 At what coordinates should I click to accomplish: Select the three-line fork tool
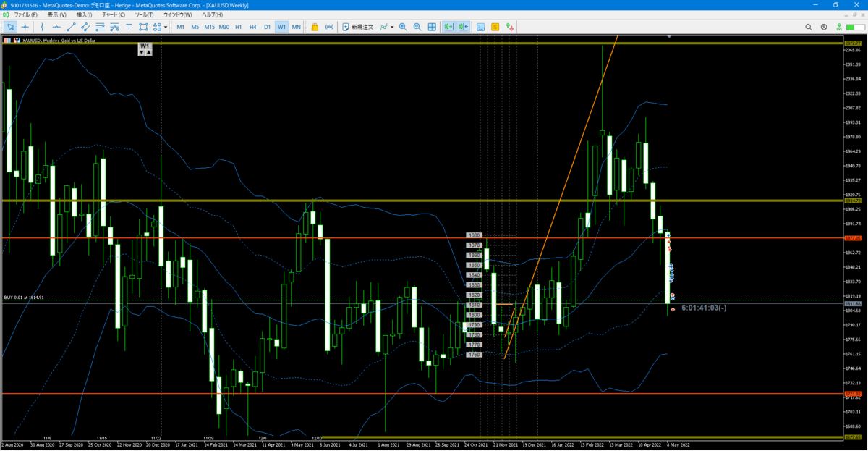pos(114,27)
